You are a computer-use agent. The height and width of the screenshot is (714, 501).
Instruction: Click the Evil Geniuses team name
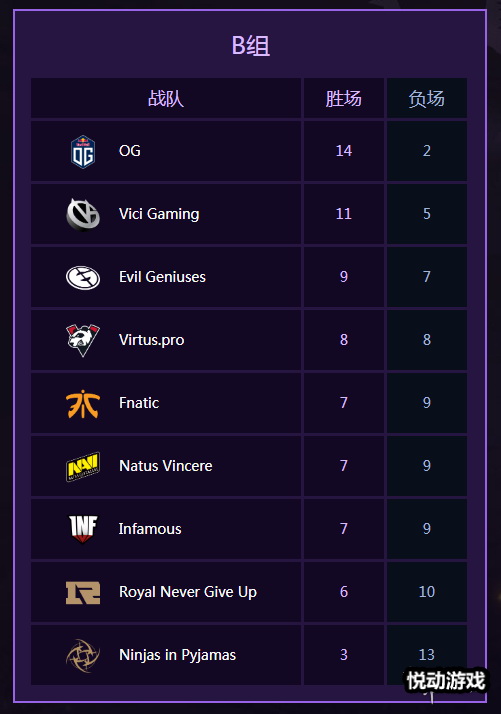tap(162, 276)
